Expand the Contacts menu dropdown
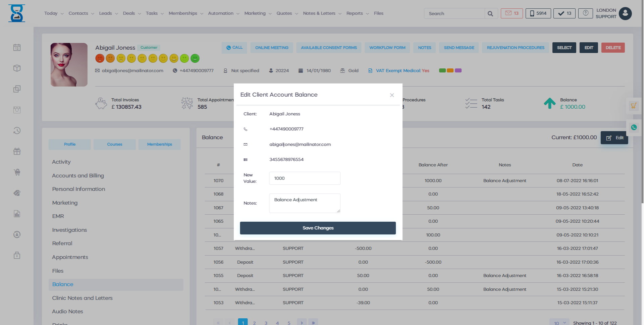The height and width of the screenshot is (325, 644). pyautogui.click(x=81, y=13)
